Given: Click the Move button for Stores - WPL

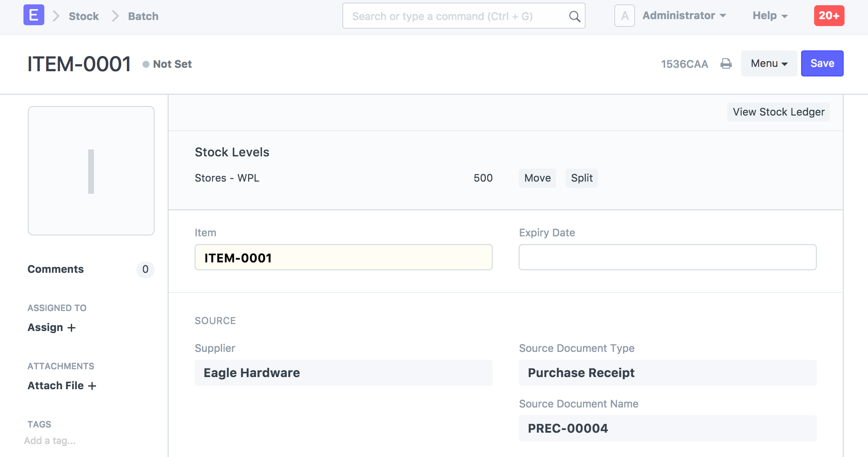Looking at the screenshot, I should click(537, 178).
